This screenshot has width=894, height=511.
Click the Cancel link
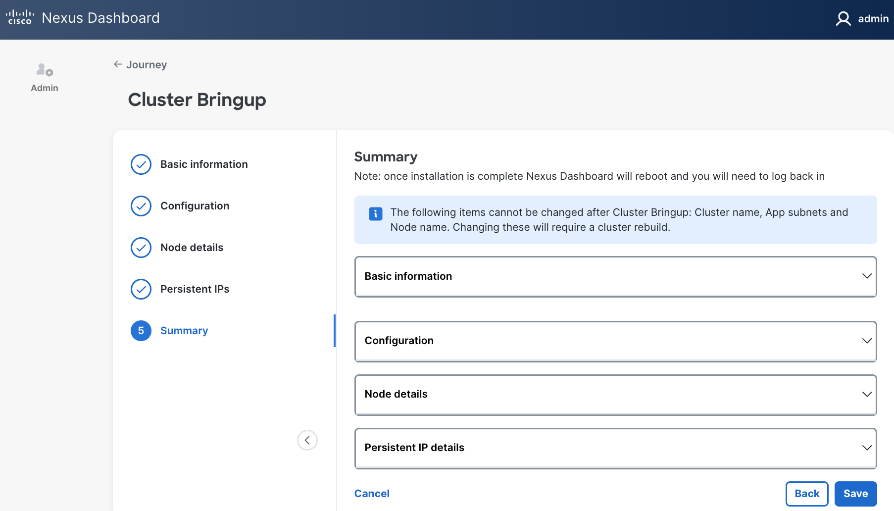click(372, 493)
